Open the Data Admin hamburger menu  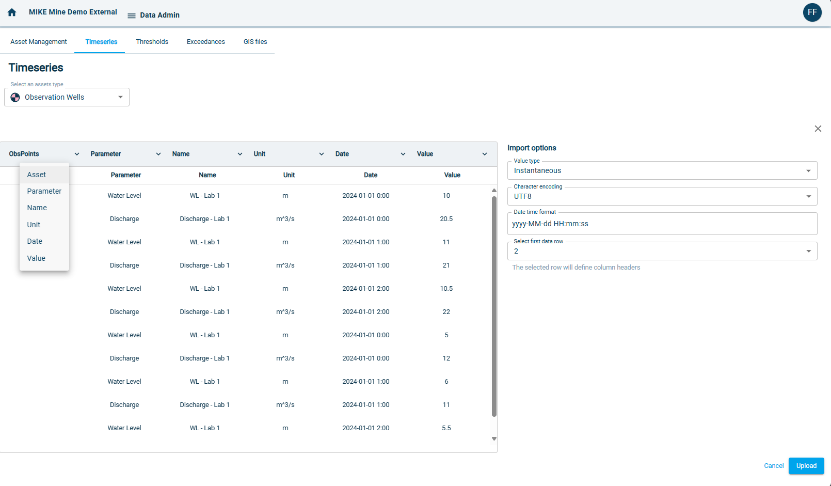132,16
